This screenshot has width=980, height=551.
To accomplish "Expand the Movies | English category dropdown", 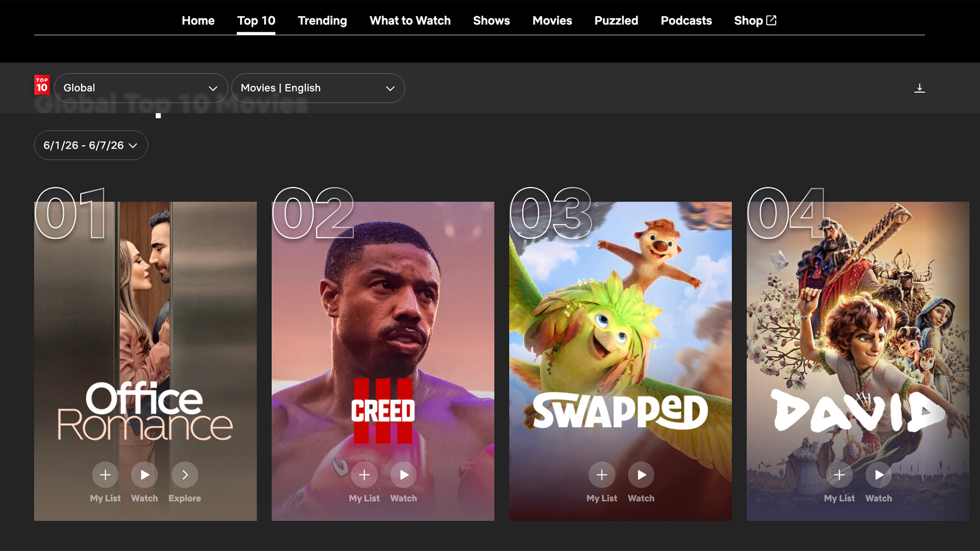I will (318, 88).
